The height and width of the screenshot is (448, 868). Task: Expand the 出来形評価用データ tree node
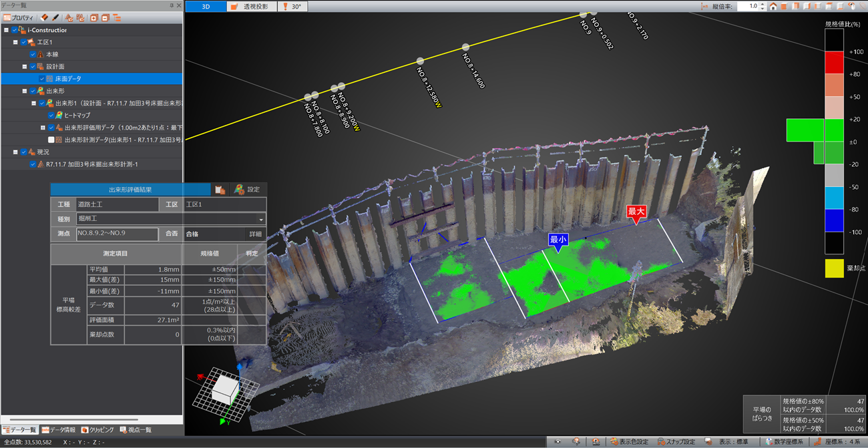coord(43,128)
